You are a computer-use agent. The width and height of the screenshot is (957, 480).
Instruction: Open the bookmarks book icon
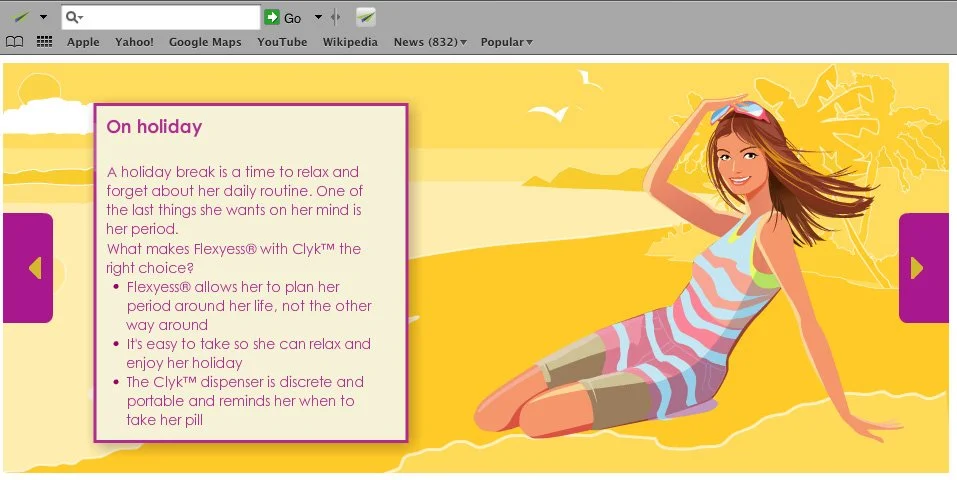pyautogui.click(x=15, y=42)
